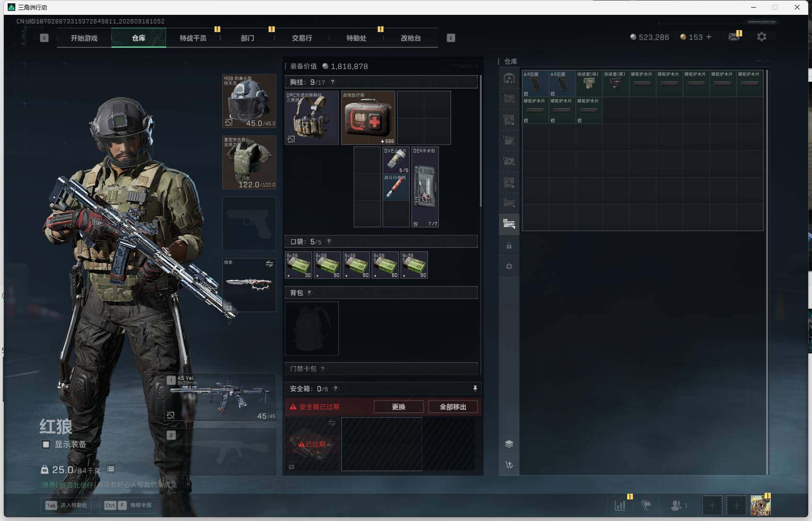Open the 部门 tab

[248, 38]
